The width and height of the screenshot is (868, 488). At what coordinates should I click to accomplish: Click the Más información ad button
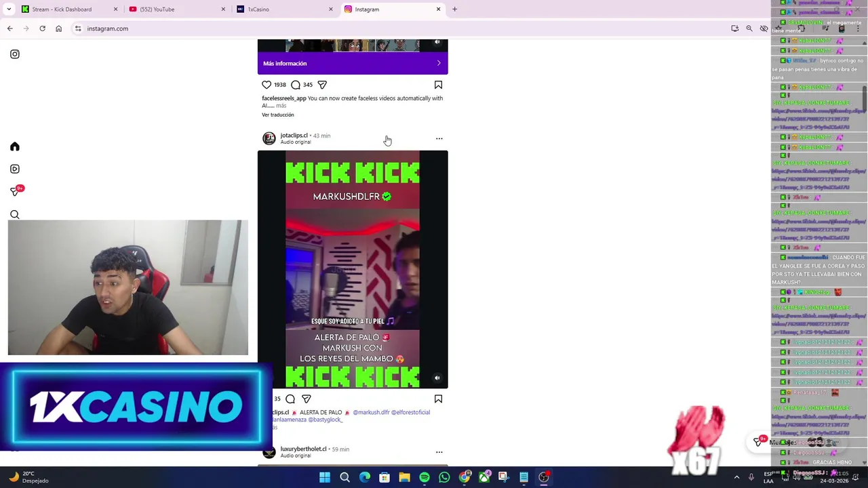point(353,63)
